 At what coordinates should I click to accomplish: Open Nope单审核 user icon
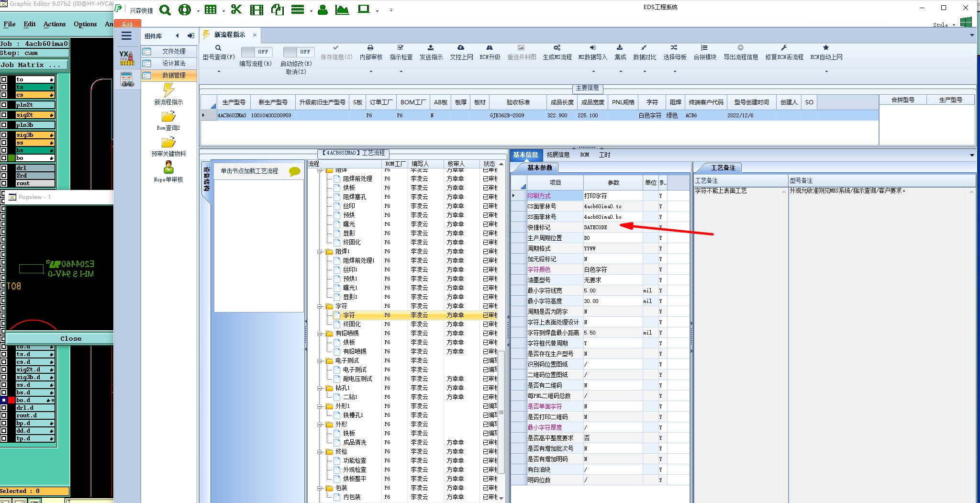click(x=168, y=168)
